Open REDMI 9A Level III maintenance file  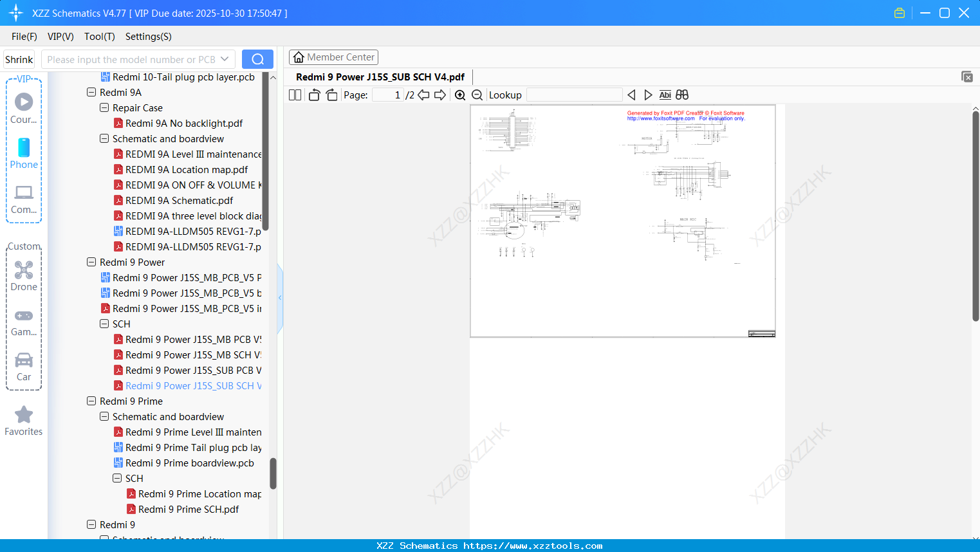pos(187,154)
